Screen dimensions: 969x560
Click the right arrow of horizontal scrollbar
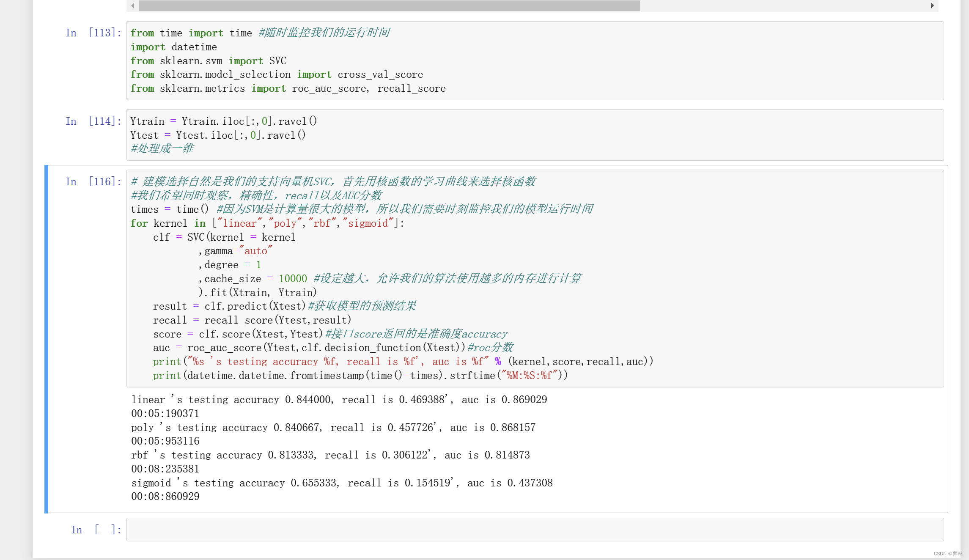(932, 5)
